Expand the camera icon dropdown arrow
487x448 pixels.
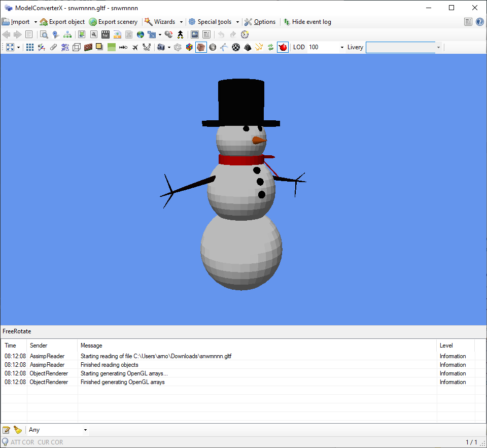169,47
